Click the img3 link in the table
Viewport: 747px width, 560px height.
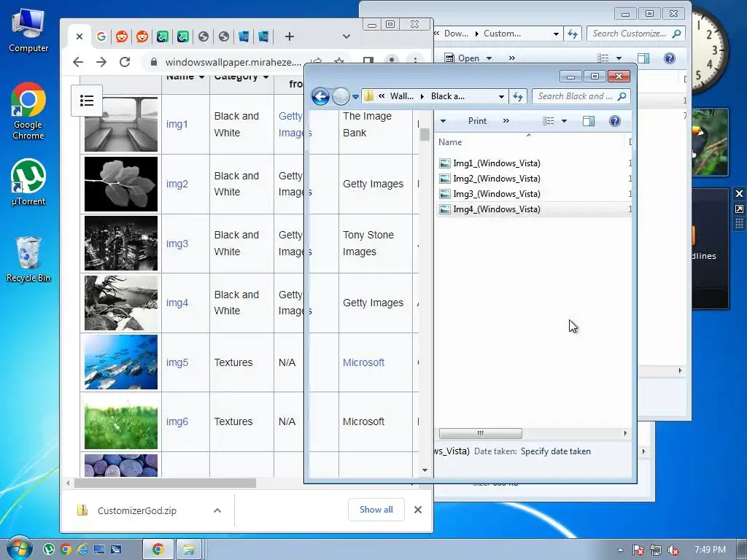[177, 244]
